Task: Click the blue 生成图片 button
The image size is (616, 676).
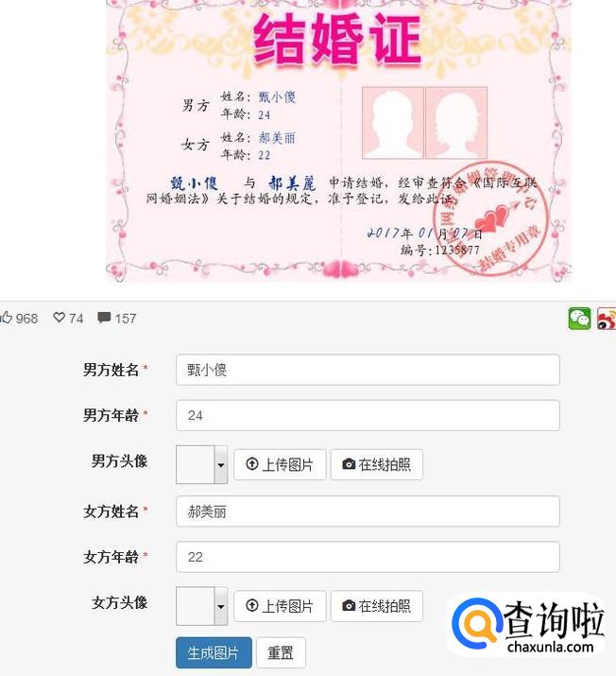Action: [x=214, y=652]
